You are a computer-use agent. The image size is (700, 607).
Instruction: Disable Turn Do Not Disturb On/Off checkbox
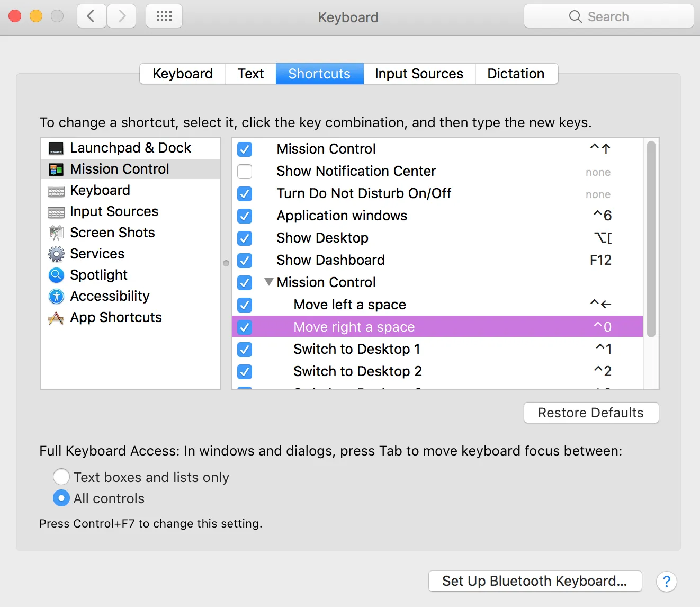click(x=245, y=194)
